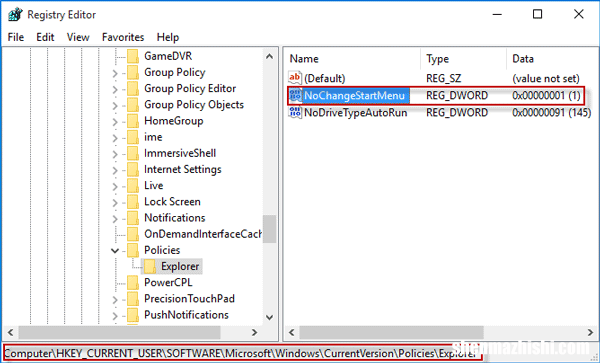
Task: Select the Policies folder icon
Action: (133, 250)
